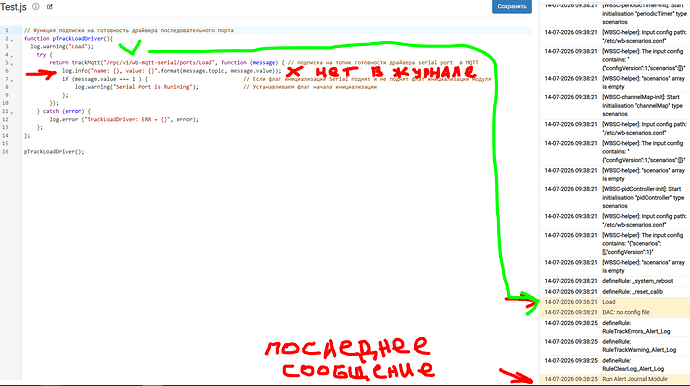690x386 pixels.
Task: Click the "Serial Port is Running" warning line
Action: click(136, 87)
